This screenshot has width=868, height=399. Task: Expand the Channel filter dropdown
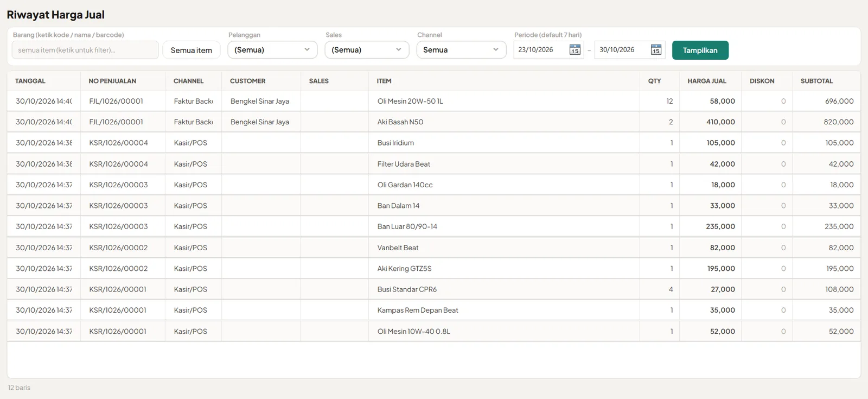click(461, 50)
